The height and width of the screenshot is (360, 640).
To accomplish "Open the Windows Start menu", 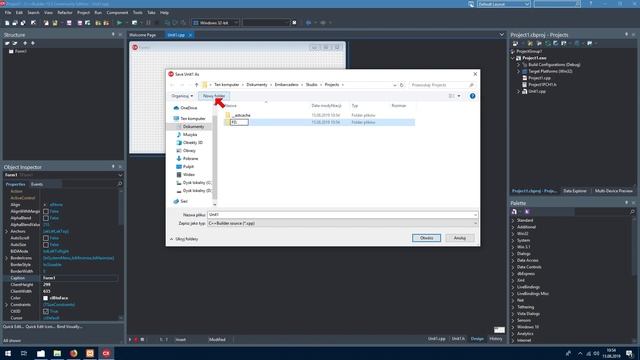I will tap(7, 353).
